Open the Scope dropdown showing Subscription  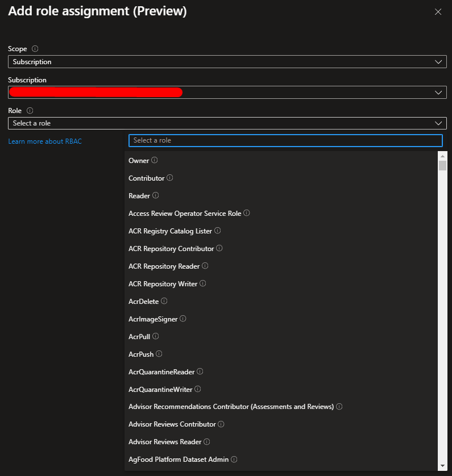click(227, 61)
